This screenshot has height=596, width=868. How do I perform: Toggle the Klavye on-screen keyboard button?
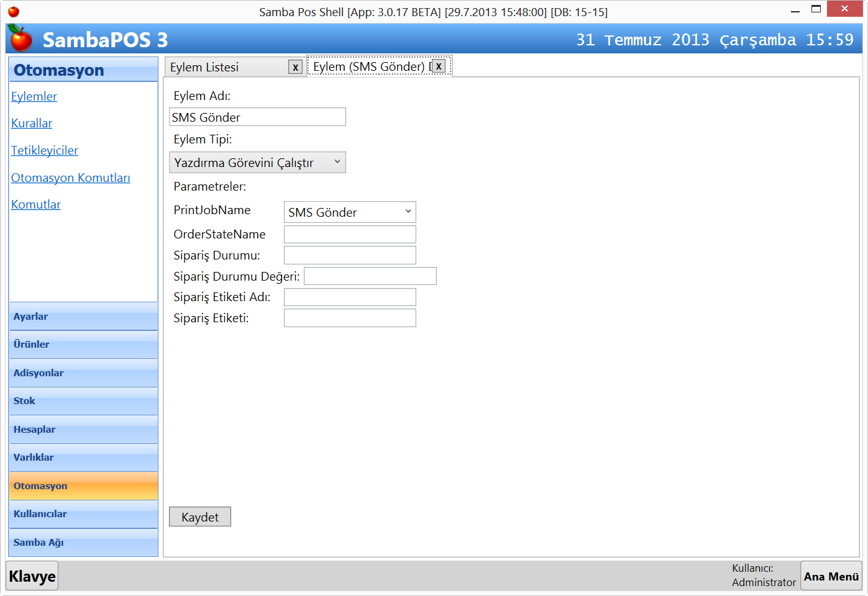(x=32, y=576)
